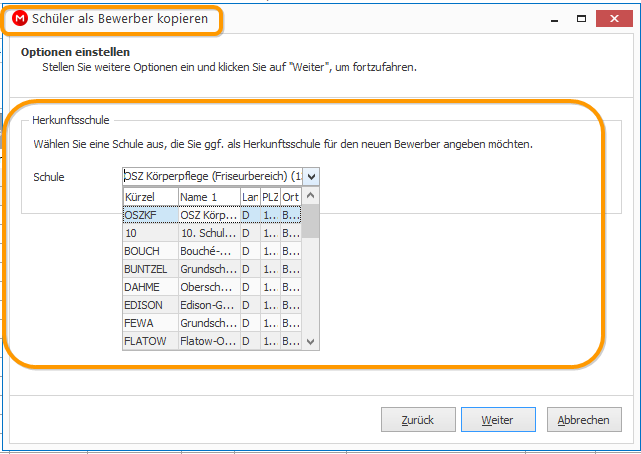Open the Schule dropdown arrow

tap(311, 177)
